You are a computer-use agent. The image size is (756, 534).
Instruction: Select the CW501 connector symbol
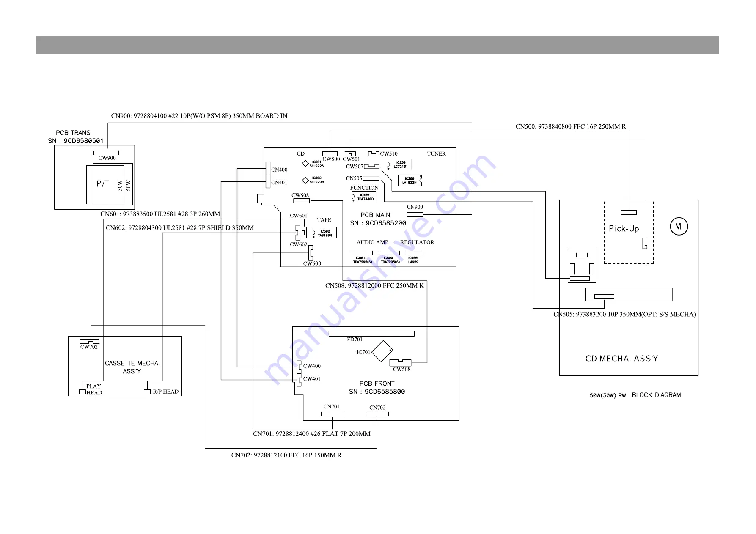(x=350, y=154)
